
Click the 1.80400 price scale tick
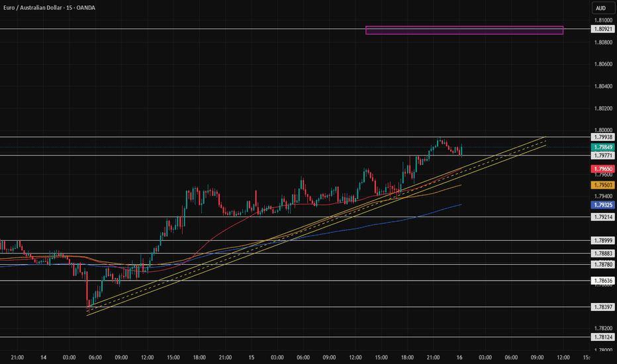point(603,86)
